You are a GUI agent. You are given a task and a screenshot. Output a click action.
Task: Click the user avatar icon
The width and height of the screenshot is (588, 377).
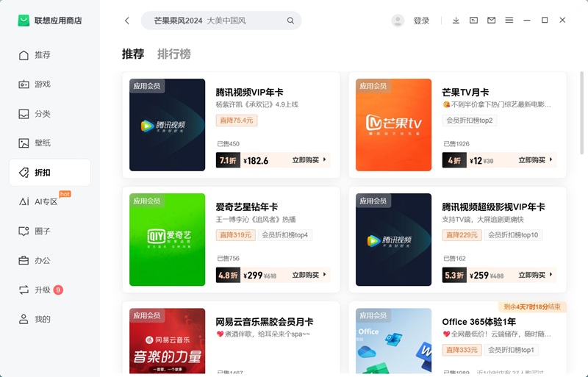398,21
